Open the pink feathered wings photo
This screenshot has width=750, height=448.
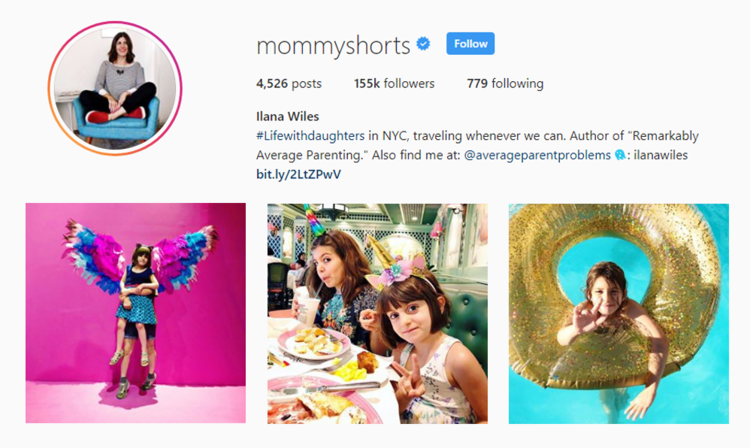tap(136, 313)
